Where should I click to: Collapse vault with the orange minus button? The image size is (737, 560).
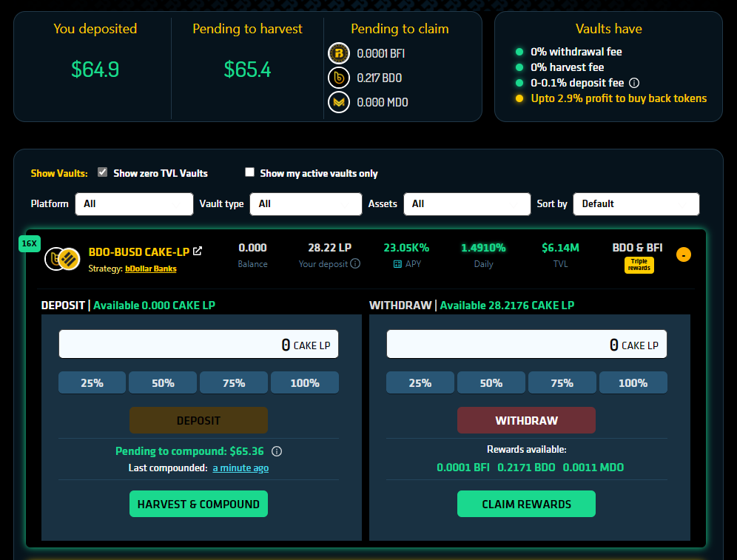click(x=684, y=254)
